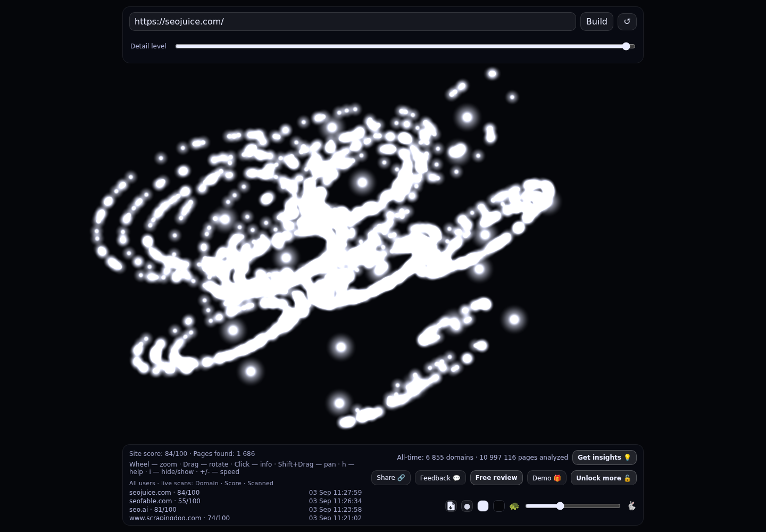The width and height of the screenshot is (766, 532).
Task: Click the speed slider handle
Action: click(560, 506)
